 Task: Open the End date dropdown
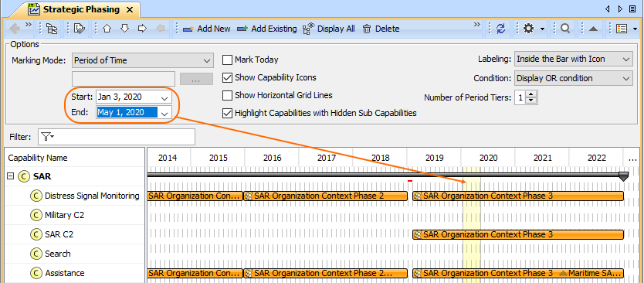[x=164, y=113]
